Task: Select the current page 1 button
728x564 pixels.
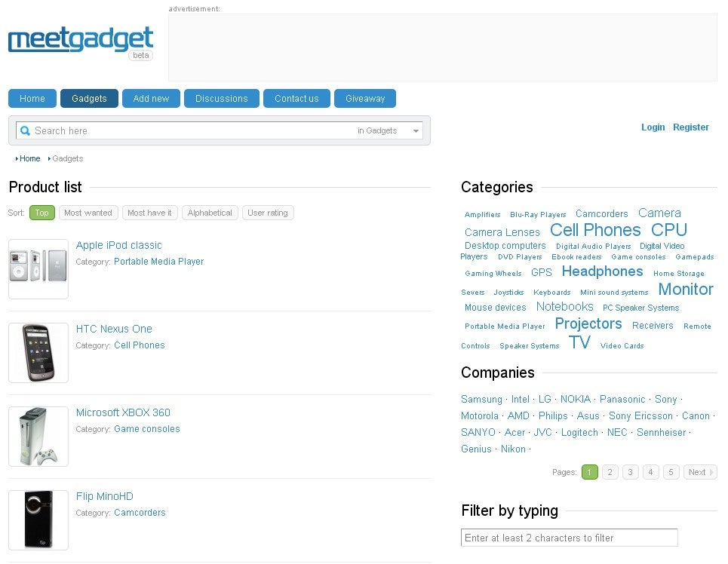Action: coord(589,472)
